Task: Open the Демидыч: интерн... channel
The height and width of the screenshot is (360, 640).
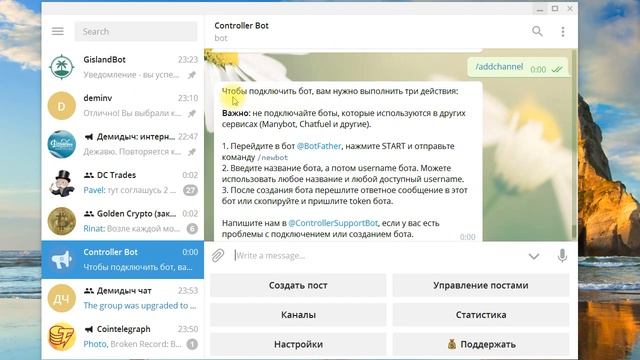Action: click(x=122, y=144)
